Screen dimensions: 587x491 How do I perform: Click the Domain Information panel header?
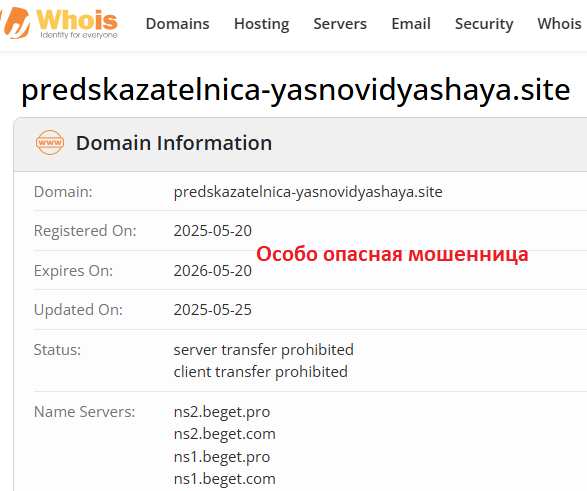[300, 144]
